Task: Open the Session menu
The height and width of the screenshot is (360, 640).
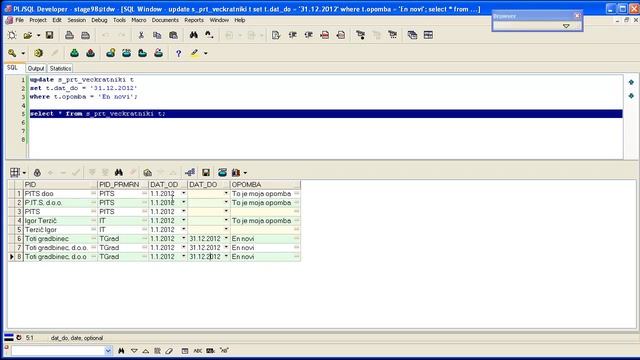Action: 76,20
